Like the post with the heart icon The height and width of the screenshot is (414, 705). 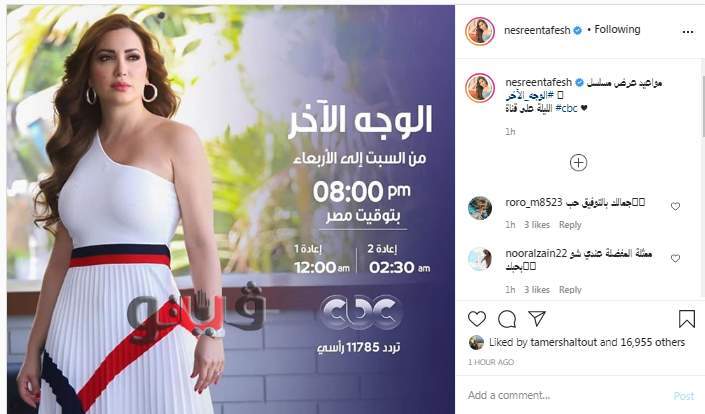click(477, 319)
